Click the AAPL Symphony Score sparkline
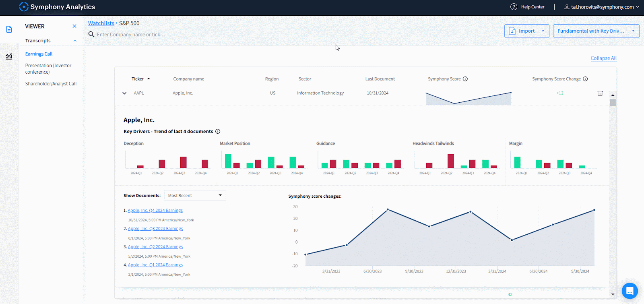Image resolution: width=644 pixels, height=304 pixels. (x=469, y=98)
